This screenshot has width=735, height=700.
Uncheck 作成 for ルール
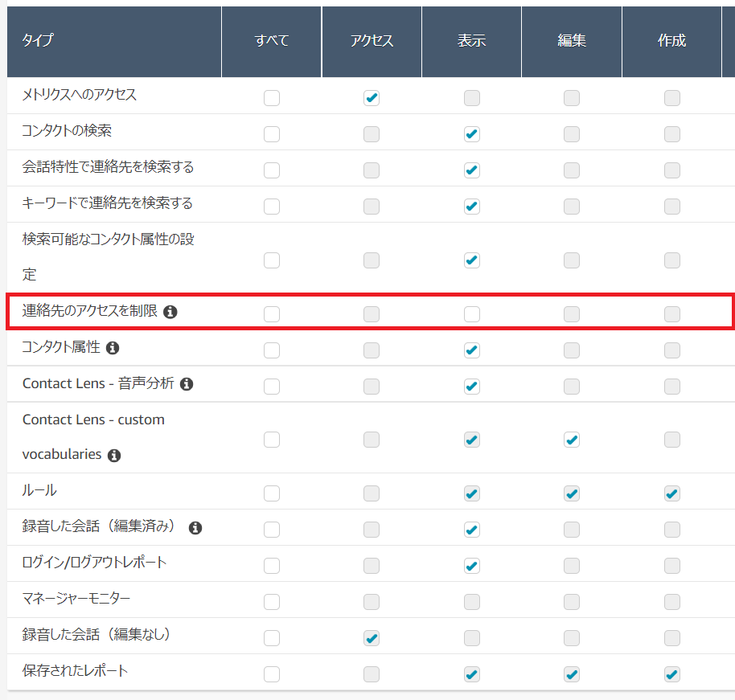671,493
